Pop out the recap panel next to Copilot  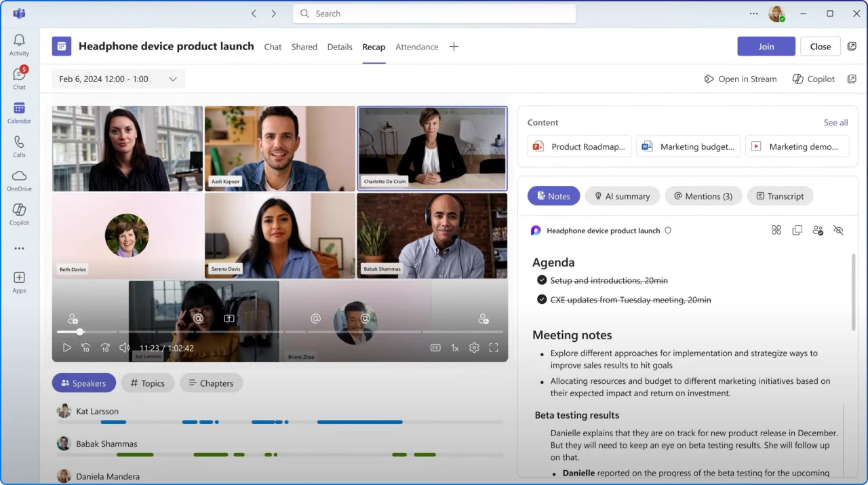tap(852, 79)
